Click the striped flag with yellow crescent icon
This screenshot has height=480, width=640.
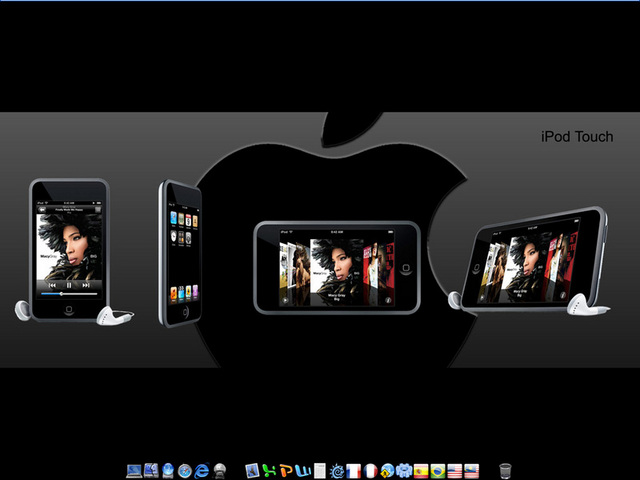point(471,471)
